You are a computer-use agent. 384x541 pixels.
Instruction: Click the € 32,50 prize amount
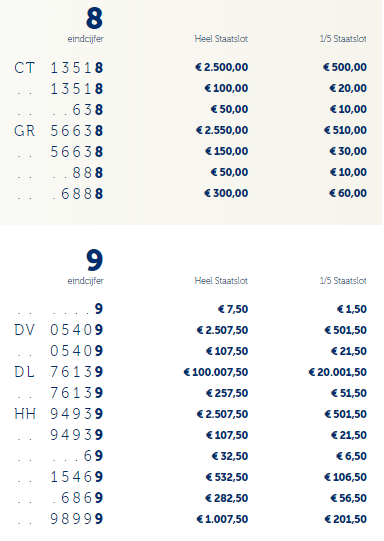tap(230, 456)
